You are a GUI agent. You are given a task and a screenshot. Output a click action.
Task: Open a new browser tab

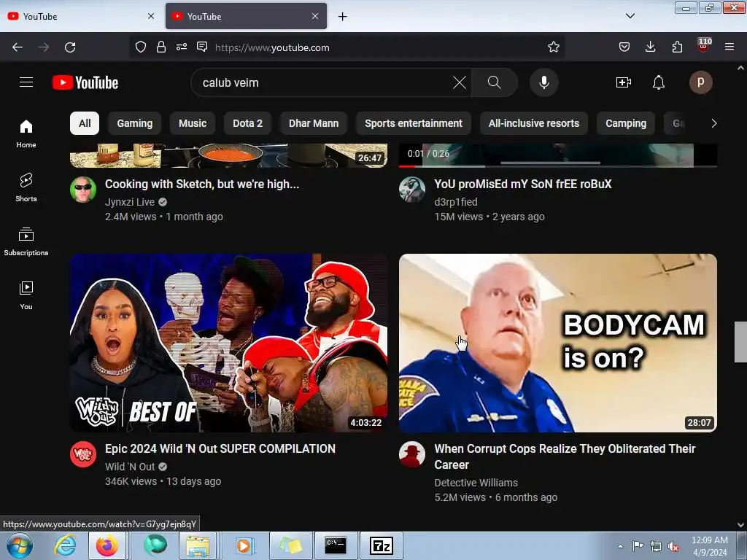(x=343, y=17)
